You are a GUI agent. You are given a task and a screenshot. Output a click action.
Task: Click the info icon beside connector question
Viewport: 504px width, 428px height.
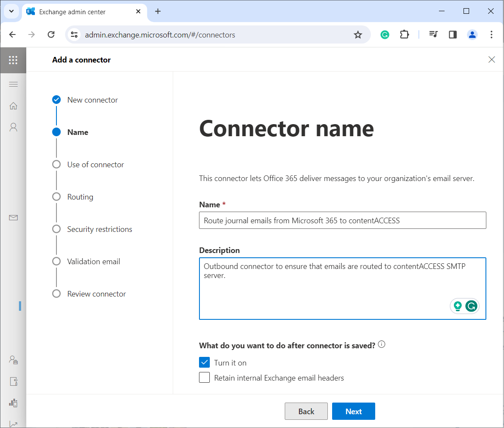coord(381,345)
